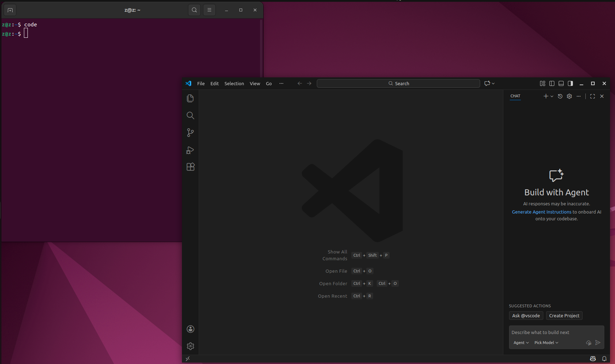The image size is (615, 364).
Task: Open the Selection menu
Action: 234,83
